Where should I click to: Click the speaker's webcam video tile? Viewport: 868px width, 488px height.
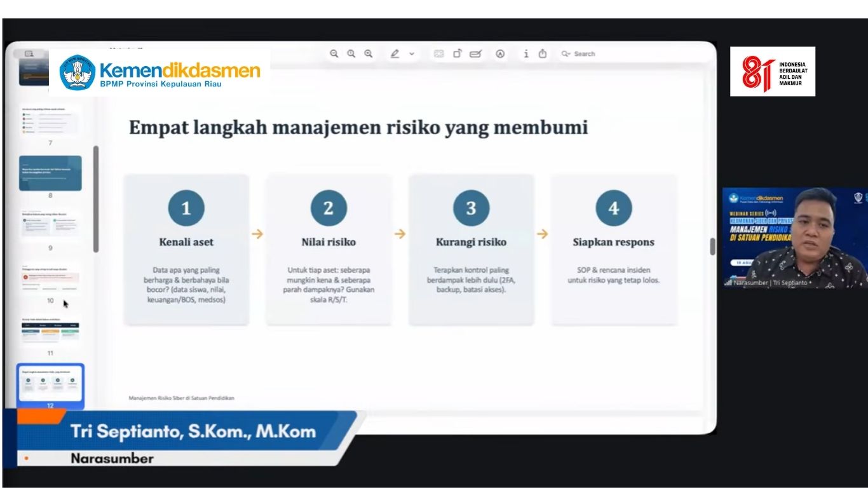pos(795,238)
